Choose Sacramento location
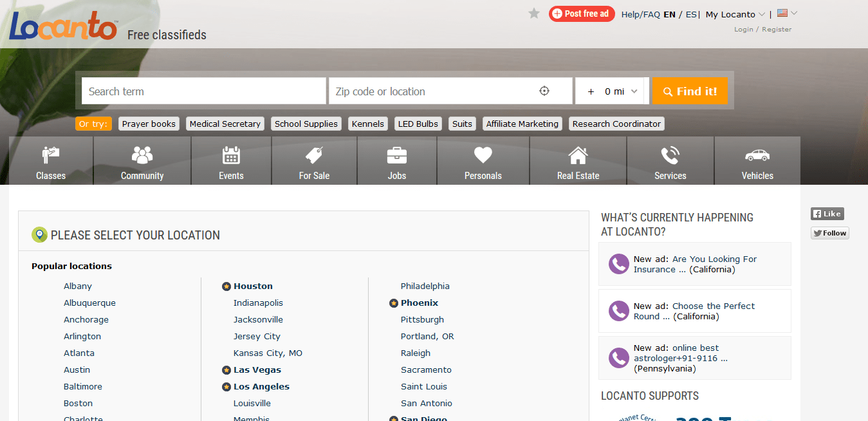Image resolution: width=868 pixels, height=421 pixels. [426, 370]
